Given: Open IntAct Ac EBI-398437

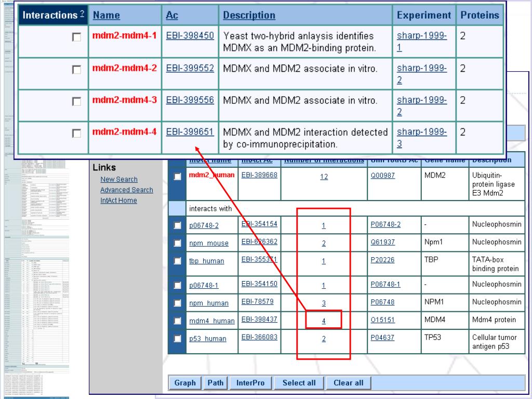Looking at the screenshot, I should click(259, 320).
